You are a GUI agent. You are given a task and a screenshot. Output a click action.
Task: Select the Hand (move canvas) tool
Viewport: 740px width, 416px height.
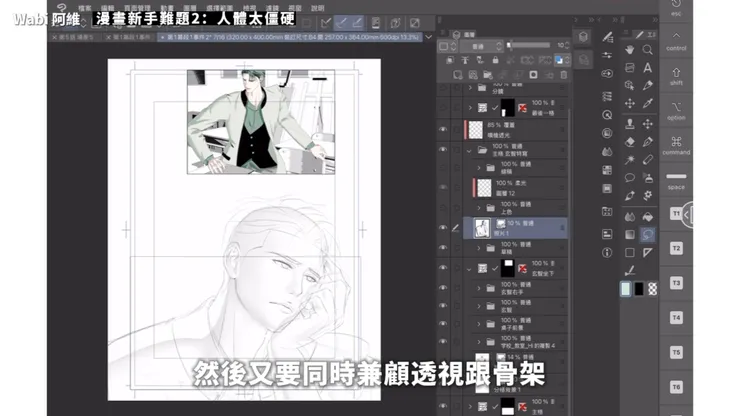click(630, 50)
